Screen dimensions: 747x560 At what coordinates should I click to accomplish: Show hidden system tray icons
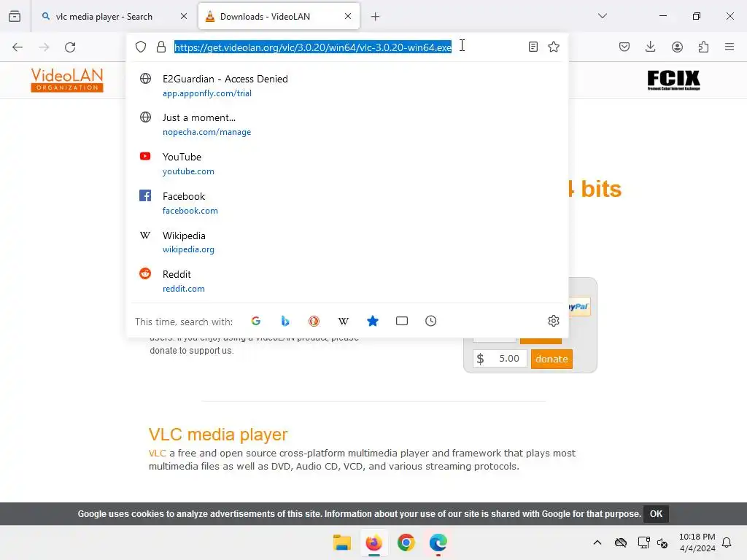coord(597,542)
